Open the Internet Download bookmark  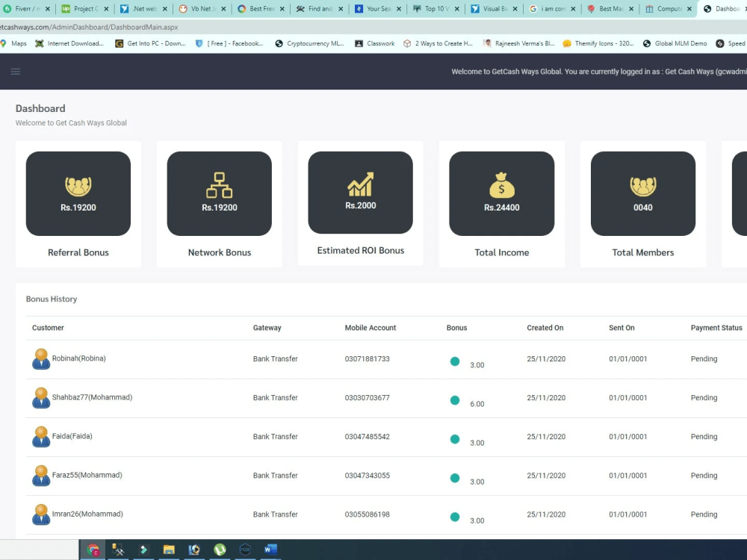[69, 43]
